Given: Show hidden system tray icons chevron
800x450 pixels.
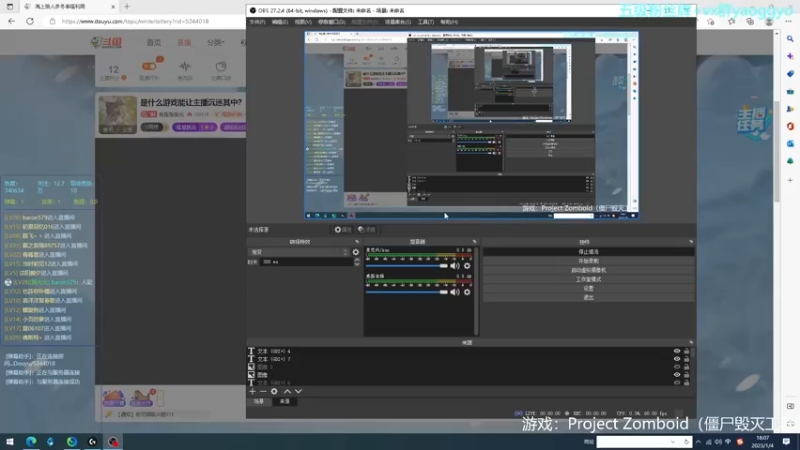Looking at the screenshot, I should [x=698, y=442].
